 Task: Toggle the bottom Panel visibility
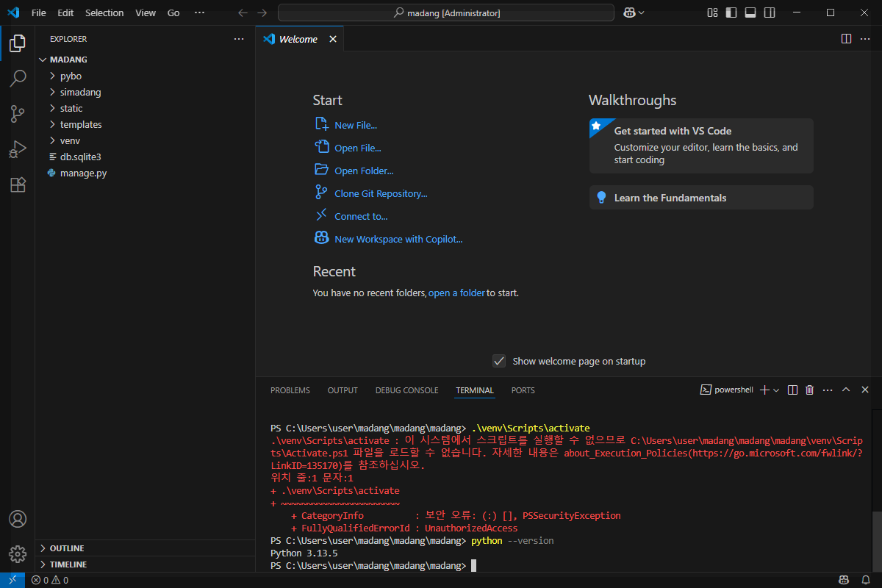(750, 12)
